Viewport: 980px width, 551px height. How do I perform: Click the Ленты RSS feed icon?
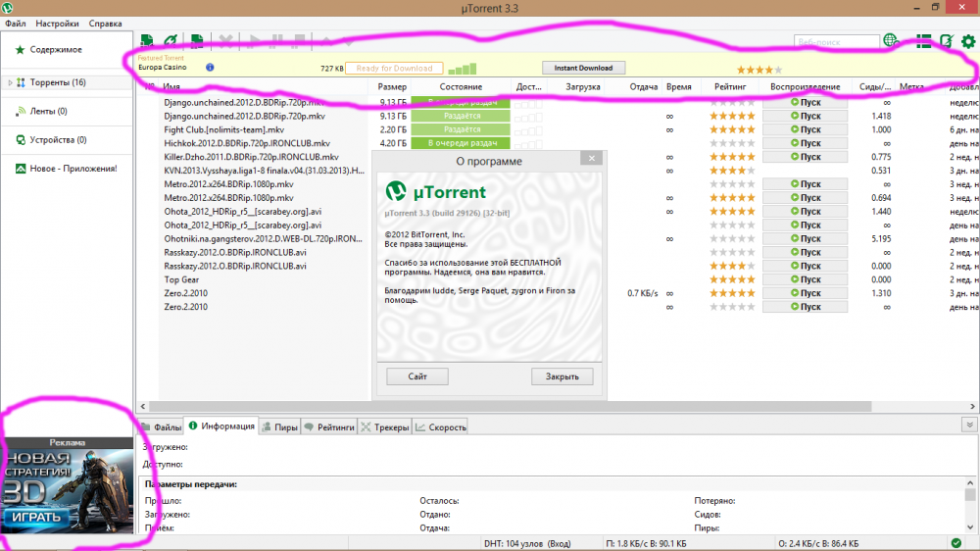[21, 111]
